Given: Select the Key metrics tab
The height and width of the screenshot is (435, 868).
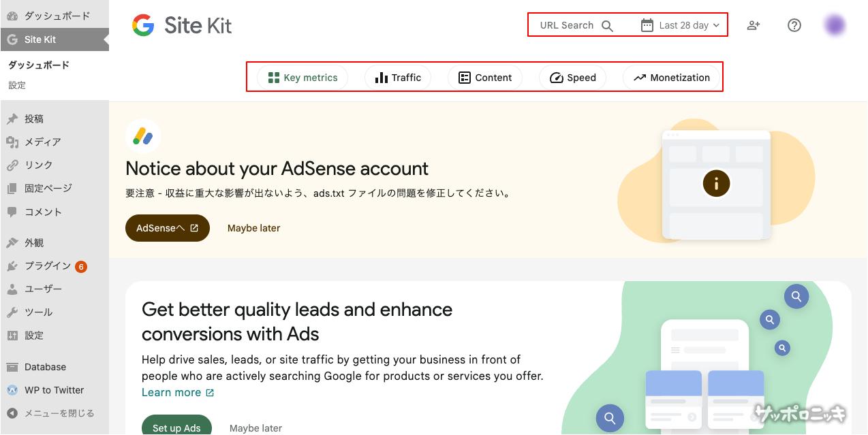Looking at the screenshot, I should coord(303,78).
